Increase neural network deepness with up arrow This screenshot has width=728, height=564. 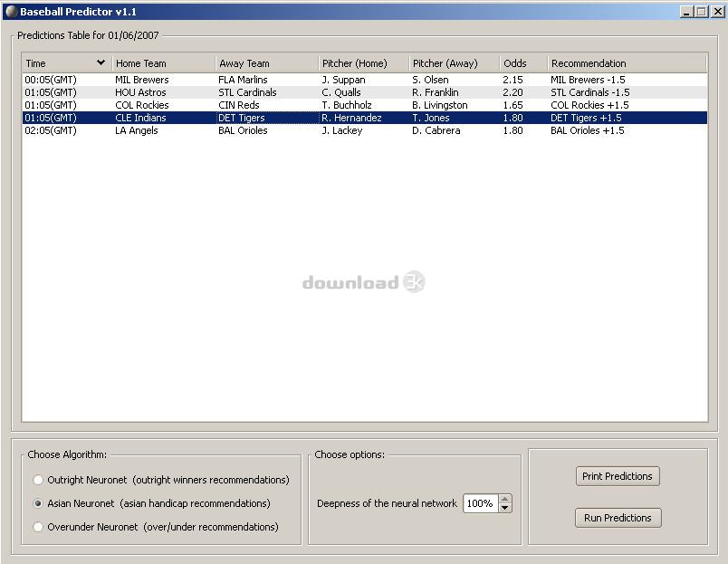[x=505, y=499]
